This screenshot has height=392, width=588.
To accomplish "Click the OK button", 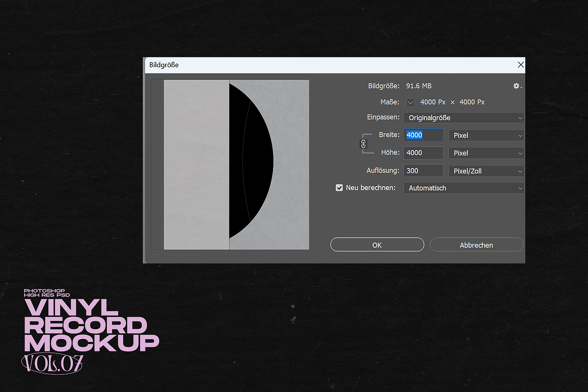I will point(377,245).
